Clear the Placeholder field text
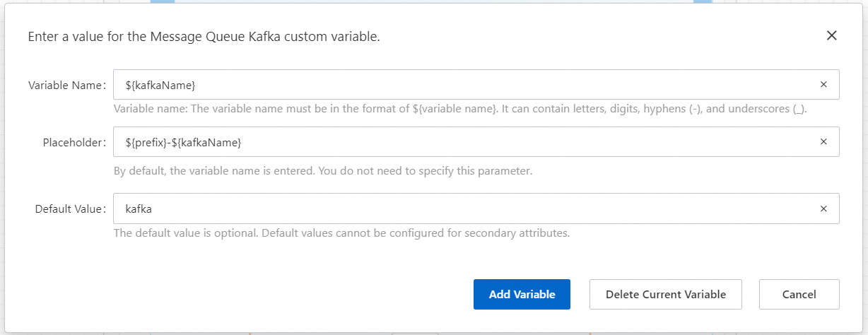868x335 pixels. pyautogui.click(x=823, y=142)
